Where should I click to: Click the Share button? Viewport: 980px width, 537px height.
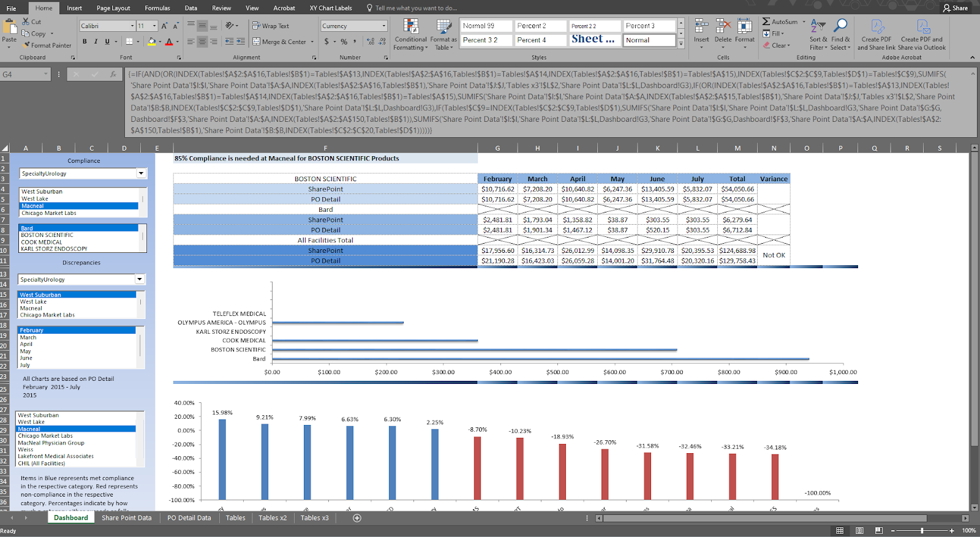tap(956, 8)
